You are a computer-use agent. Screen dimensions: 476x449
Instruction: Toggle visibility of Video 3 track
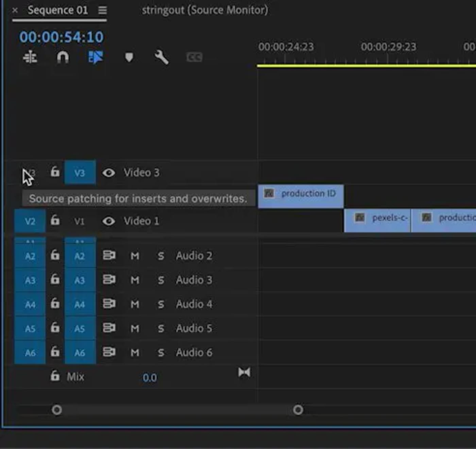pyautogui.click(x=108, y=173)
